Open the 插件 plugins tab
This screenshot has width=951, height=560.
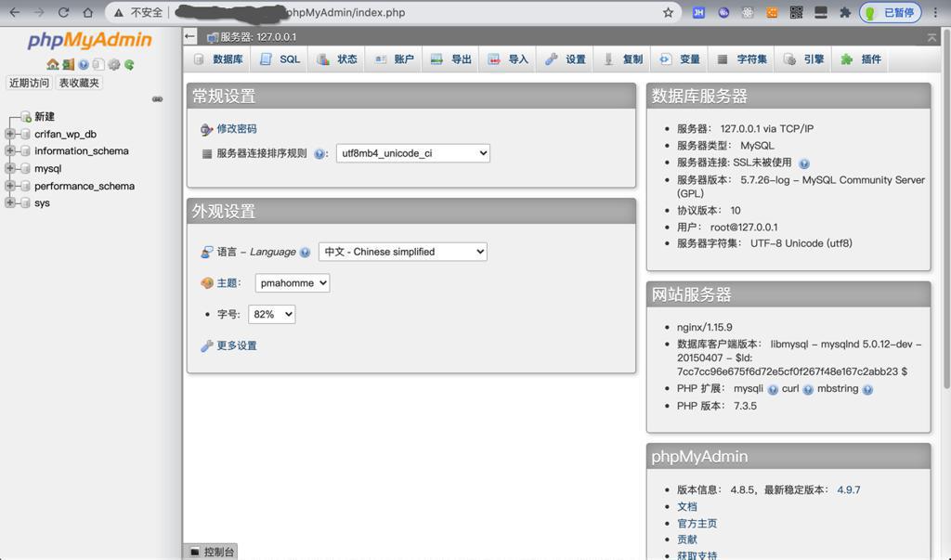tap(861, 59)
